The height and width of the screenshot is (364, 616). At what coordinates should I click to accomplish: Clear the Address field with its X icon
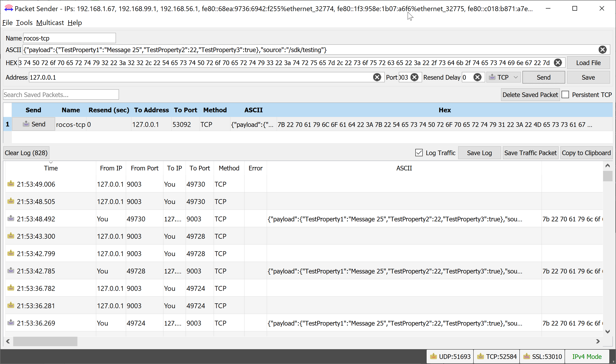(x=377, y=77)
